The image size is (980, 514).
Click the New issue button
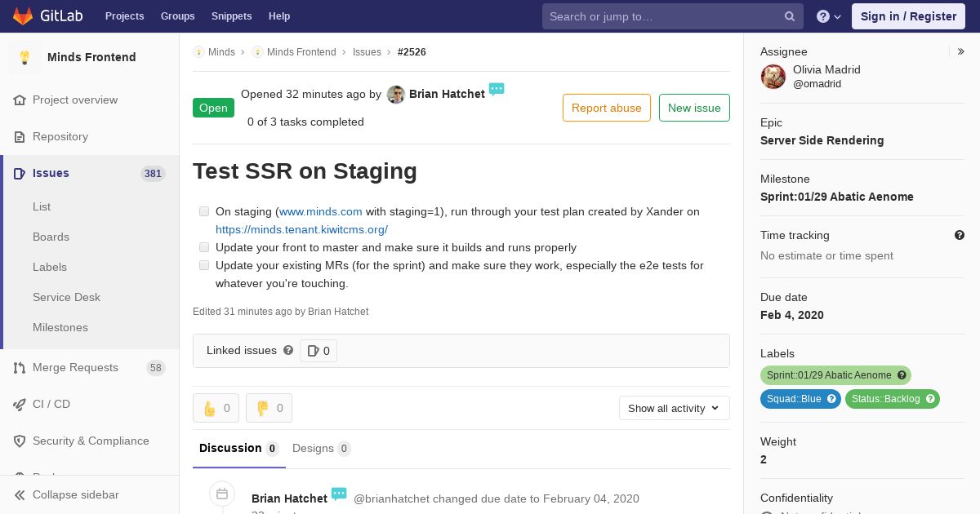[x=694, y=108]
